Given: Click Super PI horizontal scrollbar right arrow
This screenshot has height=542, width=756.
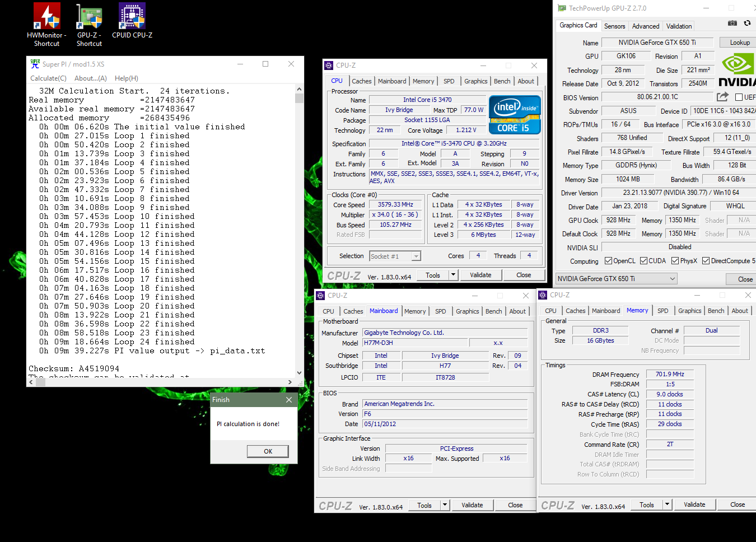Looking at the screenshot, I should click(x=290, y=382).
